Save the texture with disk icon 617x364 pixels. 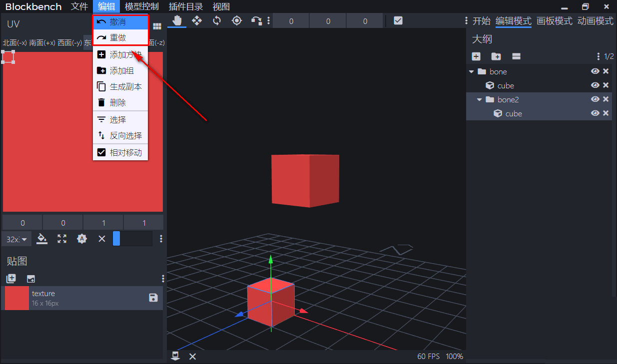coord(153,298)
